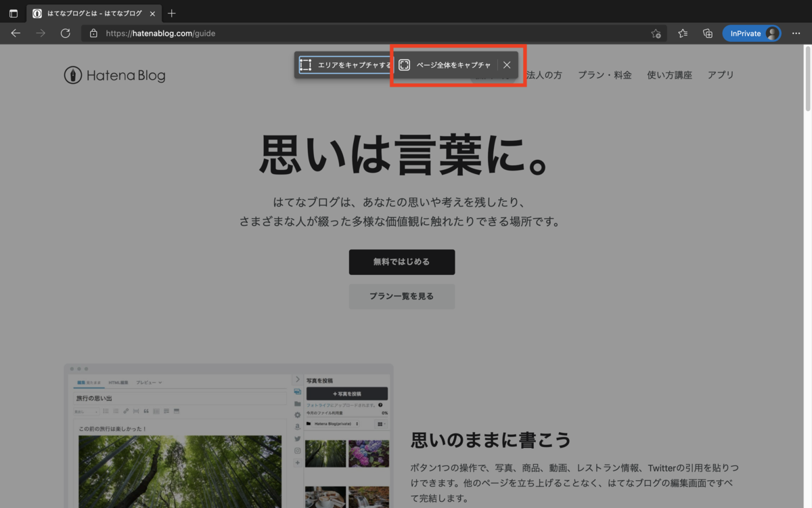Click the bulleted list icon in the editor toolbar
This screenshot has height=508, width=812.
click(106, 411)
